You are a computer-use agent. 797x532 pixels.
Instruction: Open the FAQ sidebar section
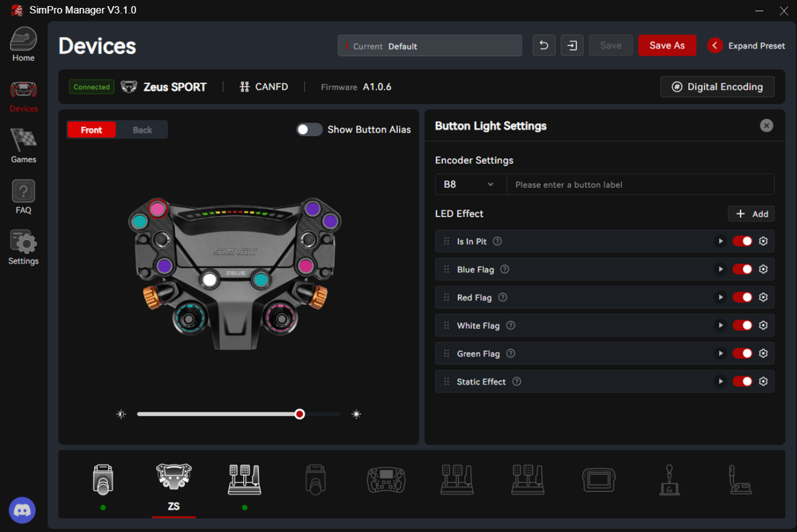(x=23, y=197)
